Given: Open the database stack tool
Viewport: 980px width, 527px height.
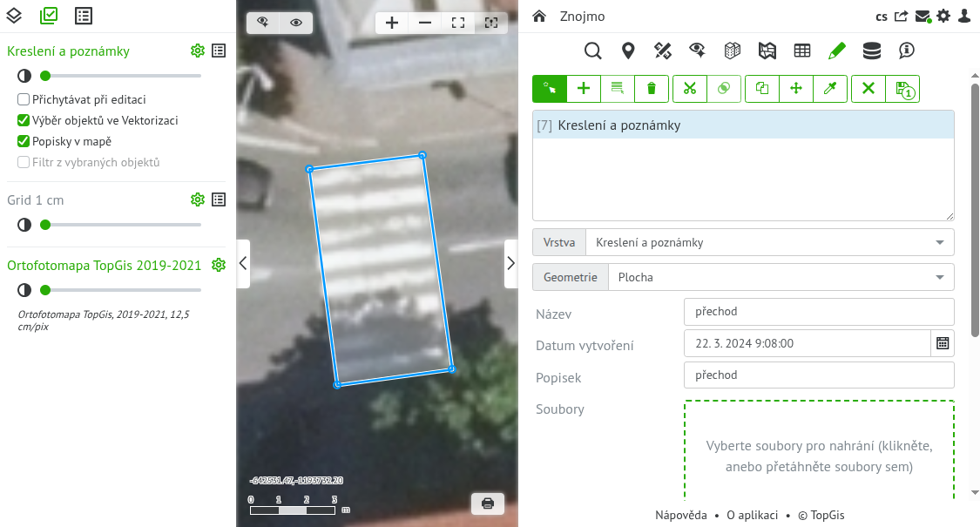Looking at the screenshot, I should click(x=872, y=51).
